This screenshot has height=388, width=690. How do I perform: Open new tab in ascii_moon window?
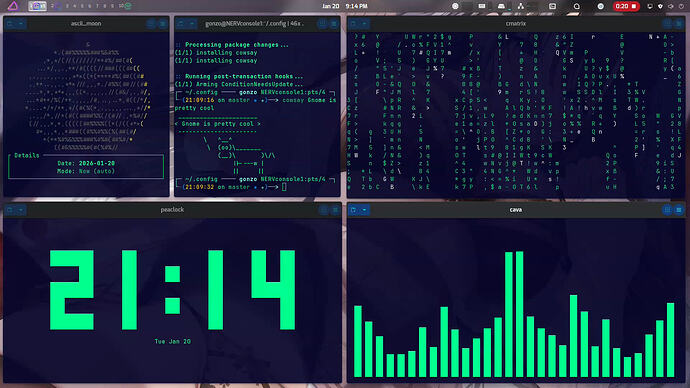click(x=10, y=24)
